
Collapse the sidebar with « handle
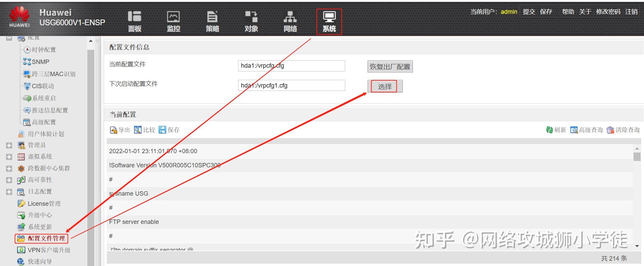pos(98,41)
